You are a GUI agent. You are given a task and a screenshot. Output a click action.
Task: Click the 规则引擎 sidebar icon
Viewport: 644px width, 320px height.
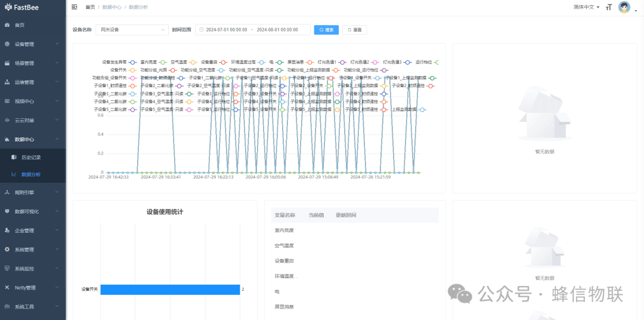[x=7, y=192]
